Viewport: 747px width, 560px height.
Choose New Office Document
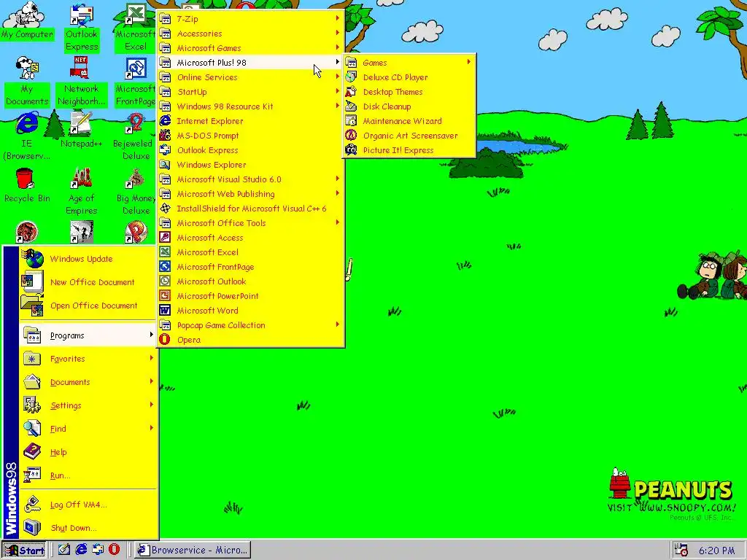[x=88, y=282]
